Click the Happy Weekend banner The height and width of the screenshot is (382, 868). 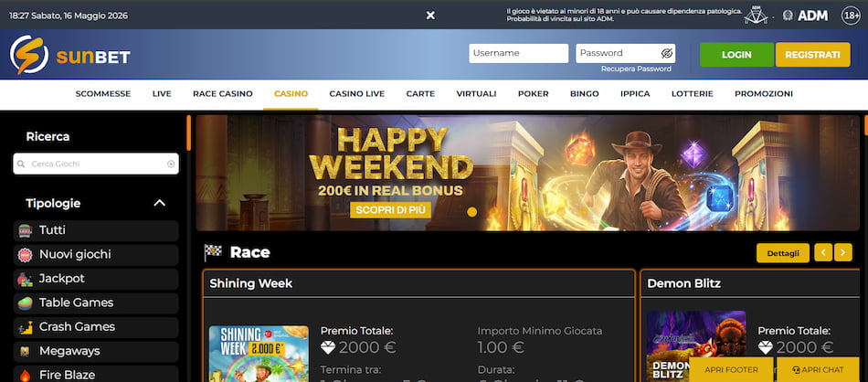[527, 173]
